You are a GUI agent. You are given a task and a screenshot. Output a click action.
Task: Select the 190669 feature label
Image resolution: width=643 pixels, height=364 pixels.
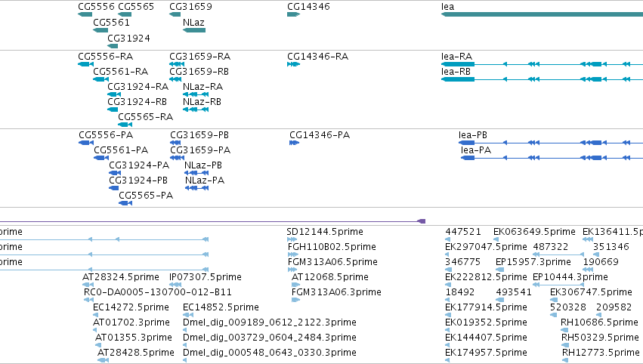tap(601, 262)
